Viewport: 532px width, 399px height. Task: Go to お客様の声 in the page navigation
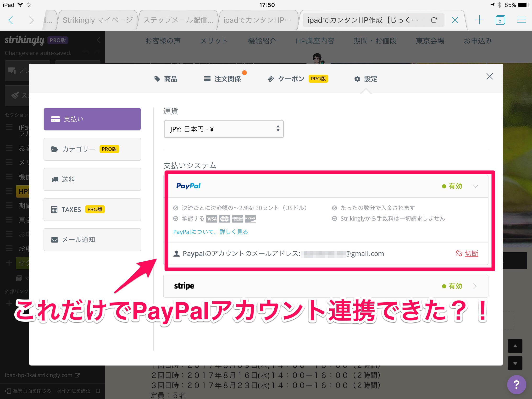tap(163, 41)
